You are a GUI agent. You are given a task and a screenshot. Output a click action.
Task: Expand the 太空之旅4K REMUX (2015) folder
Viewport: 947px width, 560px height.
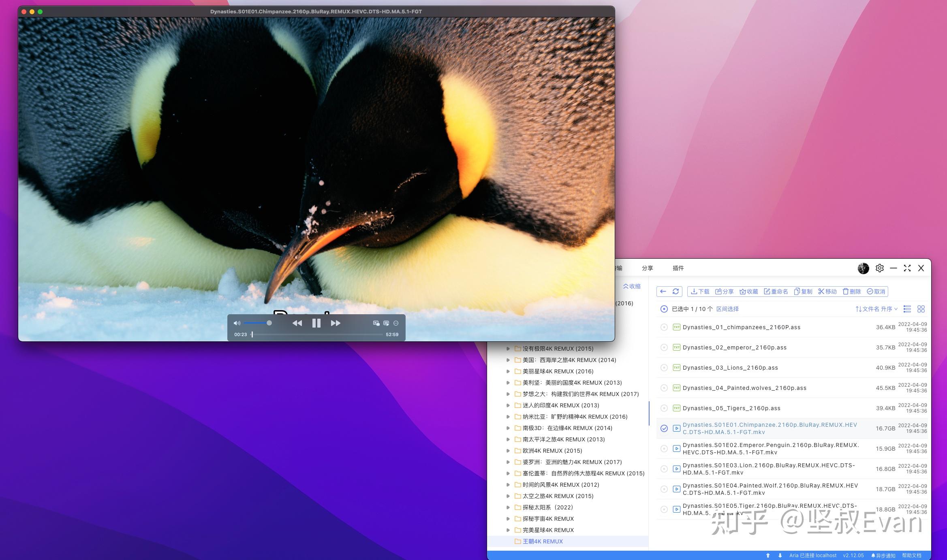tap(508, 496)
